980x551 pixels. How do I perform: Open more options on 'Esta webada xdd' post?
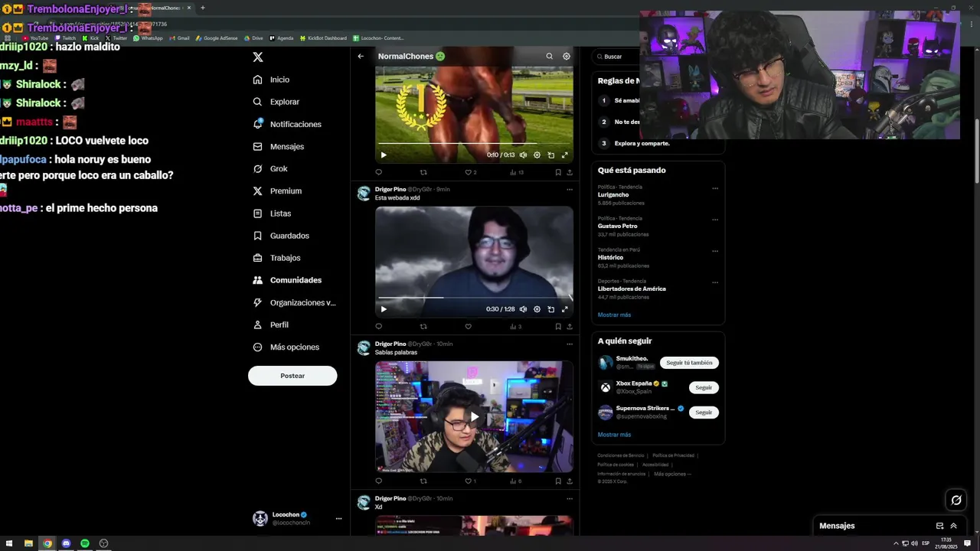[x=569, y=189]
